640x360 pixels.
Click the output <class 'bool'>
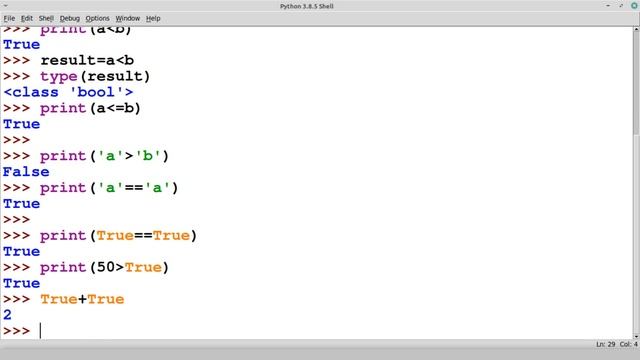[68, 92]
